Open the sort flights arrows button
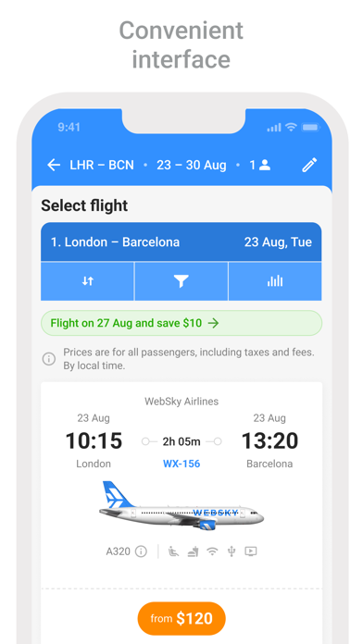 88,281
